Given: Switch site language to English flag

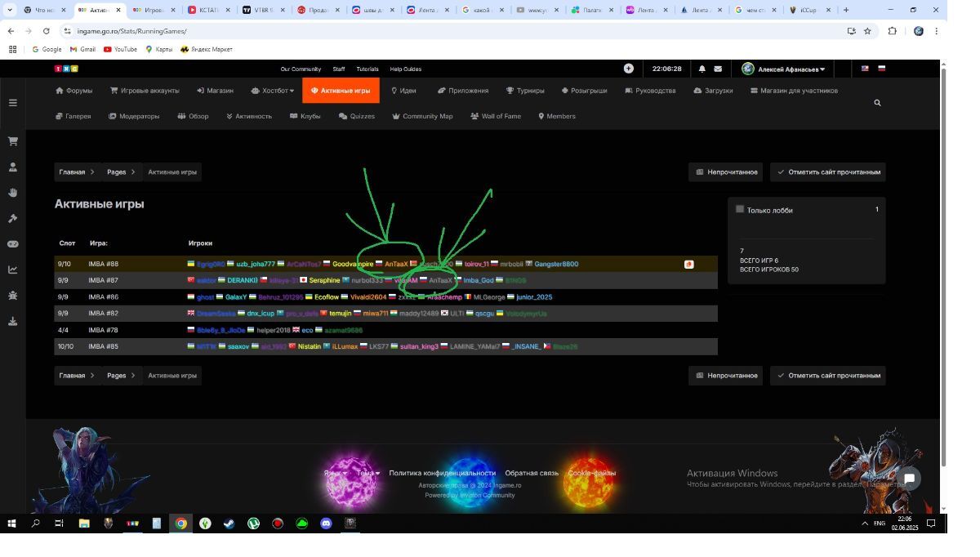Looking at the screenshot, I should (865, 69).
